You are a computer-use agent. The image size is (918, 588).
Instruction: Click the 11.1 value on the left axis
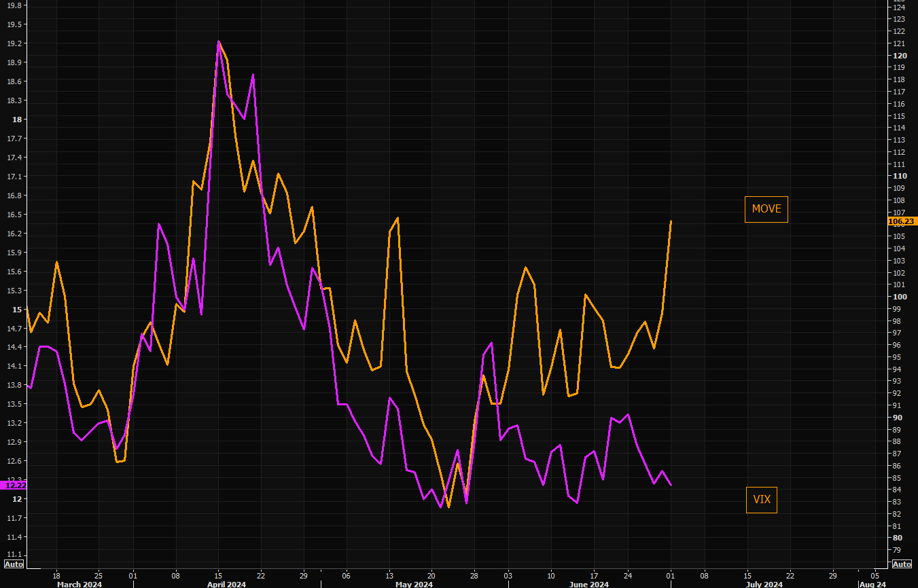pyautogui.click(x=14, y=554)
